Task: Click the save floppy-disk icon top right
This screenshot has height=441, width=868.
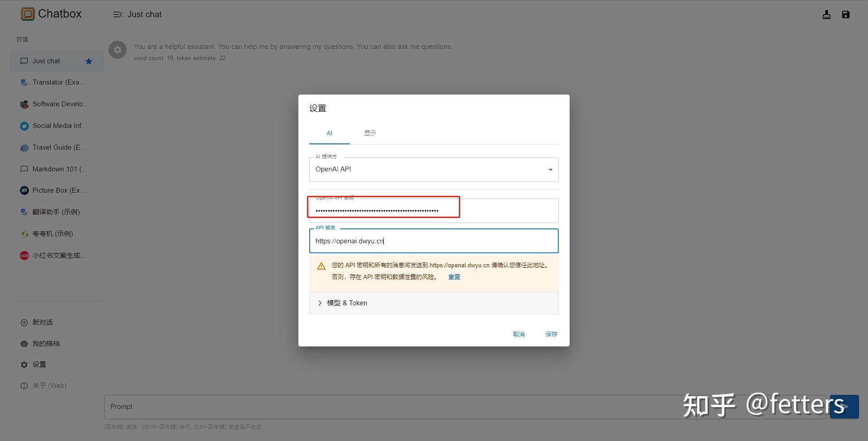Action: 845,14
